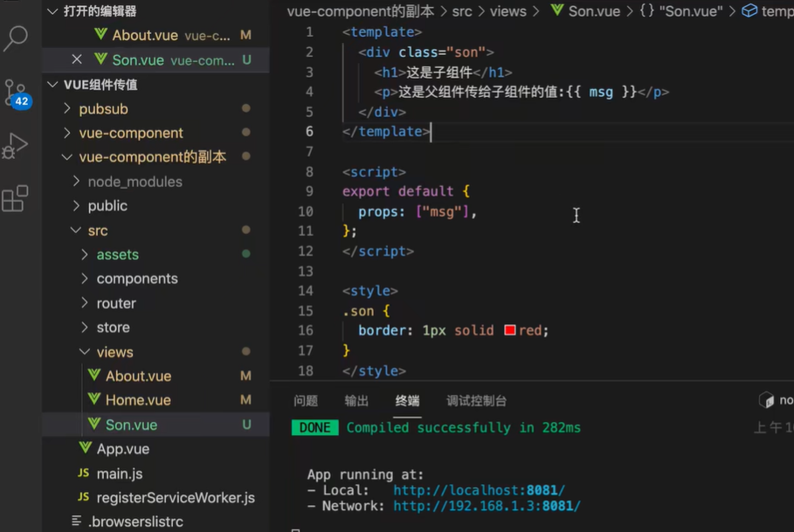
Task: Expand the public folder
Action: pyautogui.click(x=76, y=205)
